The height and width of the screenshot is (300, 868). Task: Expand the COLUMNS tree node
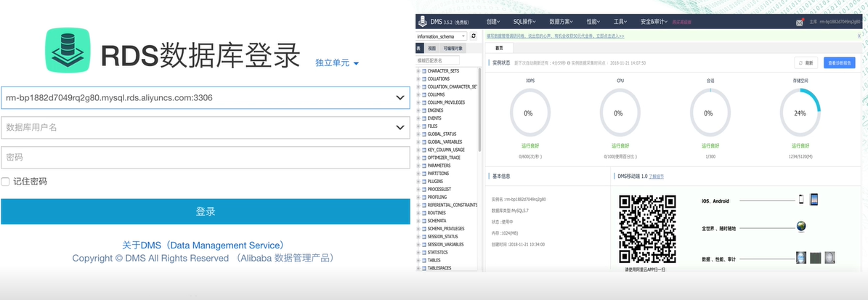tap(418, 94)
